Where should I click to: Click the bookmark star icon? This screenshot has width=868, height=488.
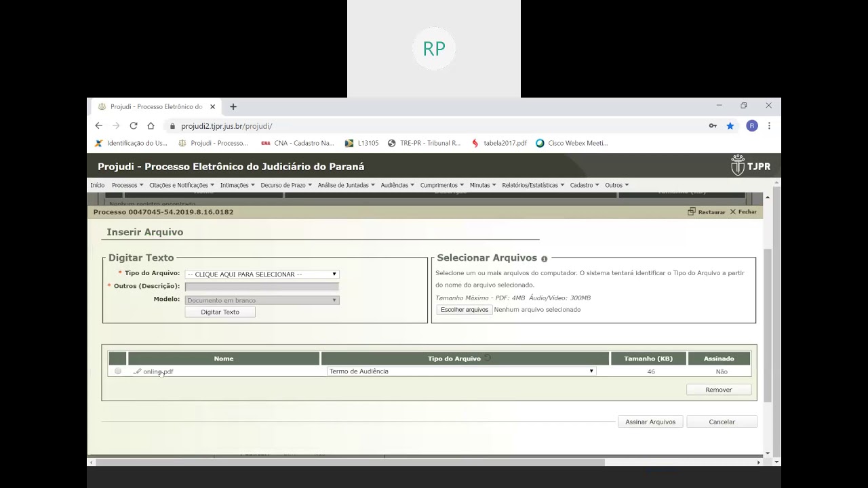click(x=730, y=126)
